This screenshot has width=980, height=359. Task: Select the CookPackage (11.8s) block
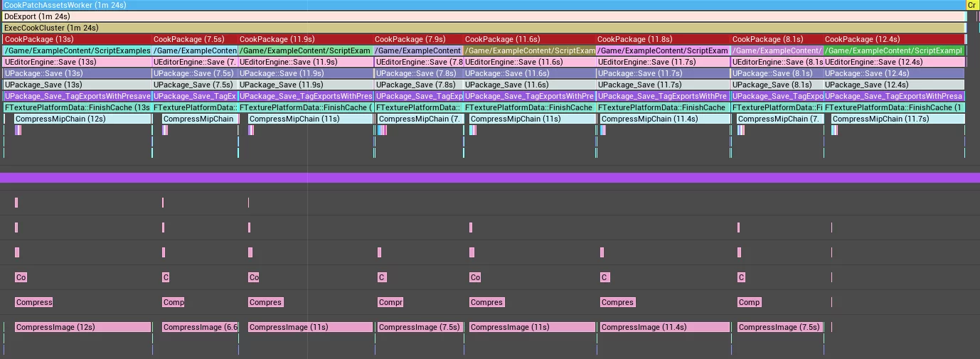663,39
